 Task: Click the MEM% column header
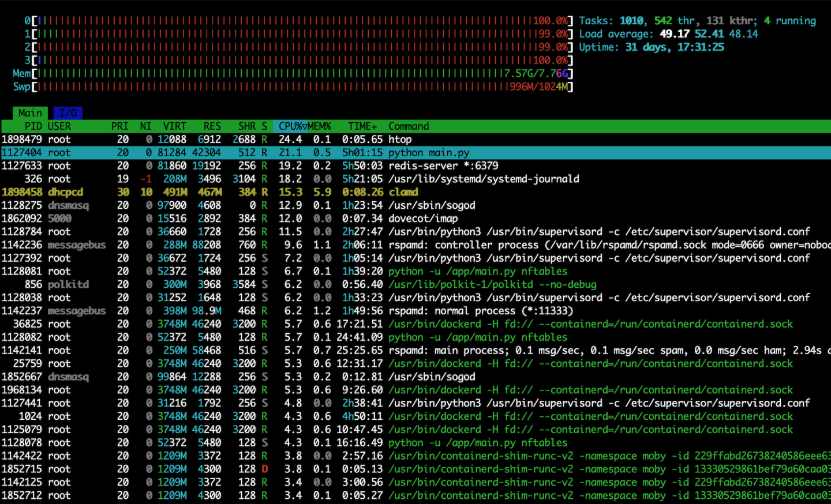click(x=319, y=126)
